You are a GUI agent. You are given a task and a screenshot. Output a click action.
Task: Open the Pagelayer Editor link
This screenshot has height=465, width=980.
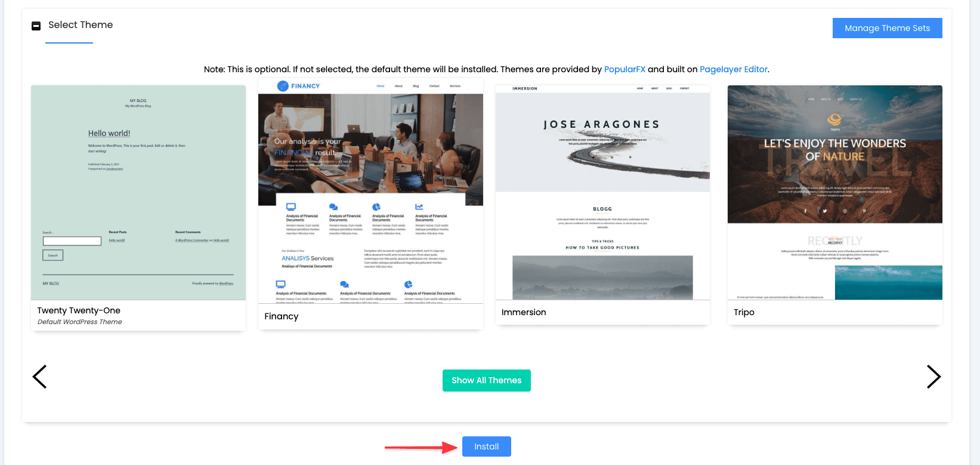click(x=733, y=69)
